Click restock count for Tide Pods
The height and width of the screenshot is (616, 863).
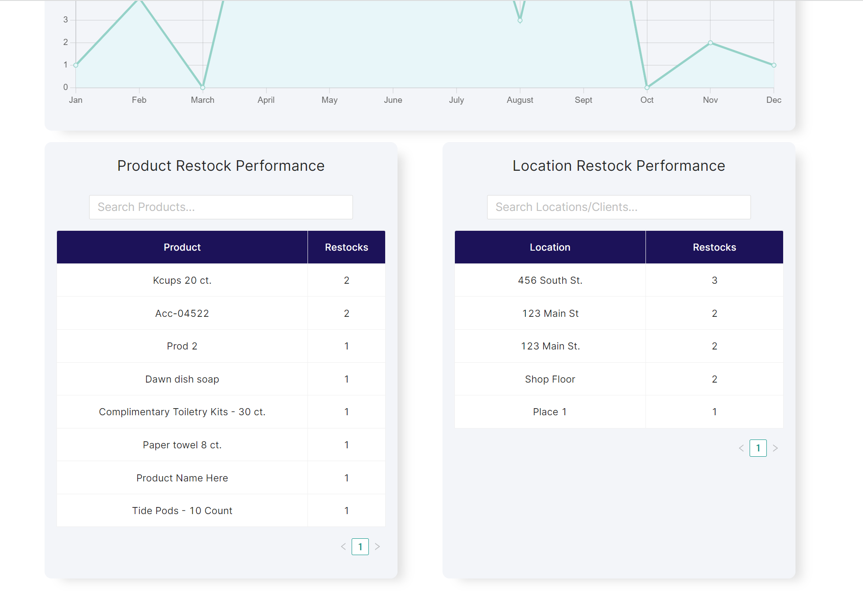[346, 511]
